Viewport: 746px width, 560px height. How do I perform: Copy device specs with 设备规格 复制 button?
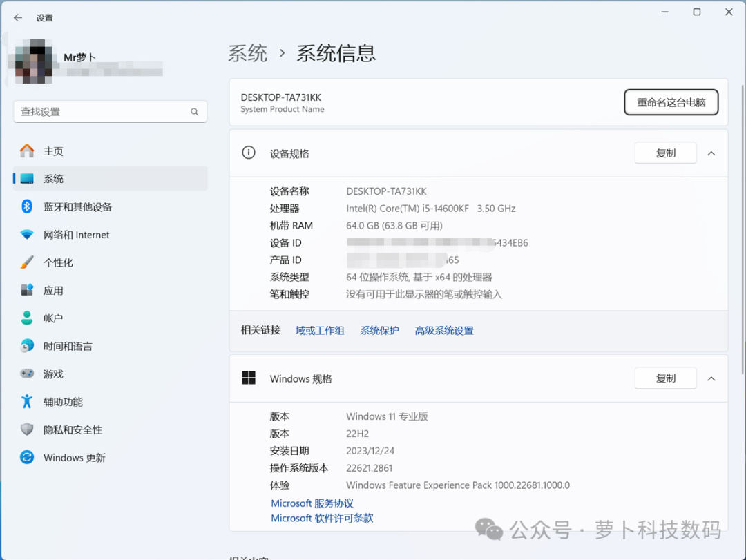coord(666,153)
